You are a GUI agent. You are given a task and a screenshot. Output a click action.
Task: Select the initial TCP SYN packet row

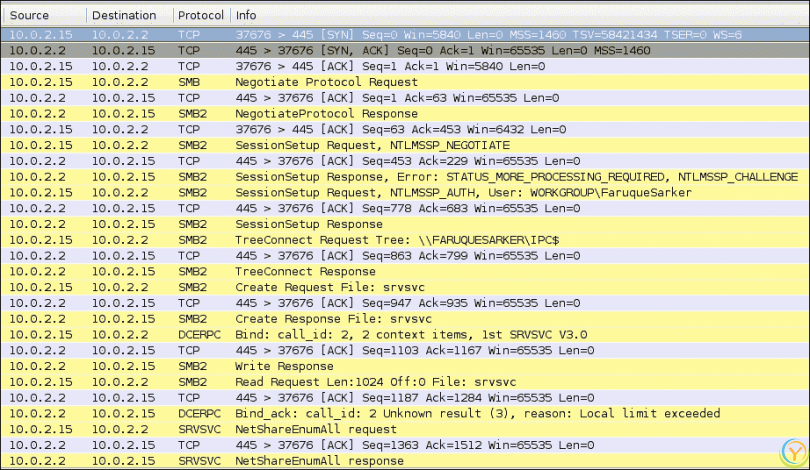[400, 34]
